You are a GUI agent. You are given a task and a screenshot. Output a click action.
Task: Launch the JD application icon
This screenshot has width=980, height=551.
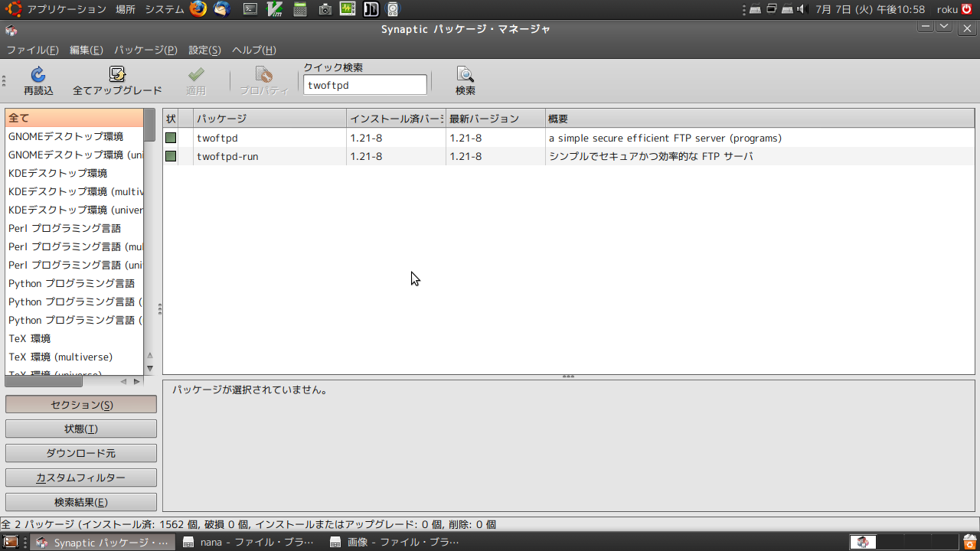(x=371, y=9)
